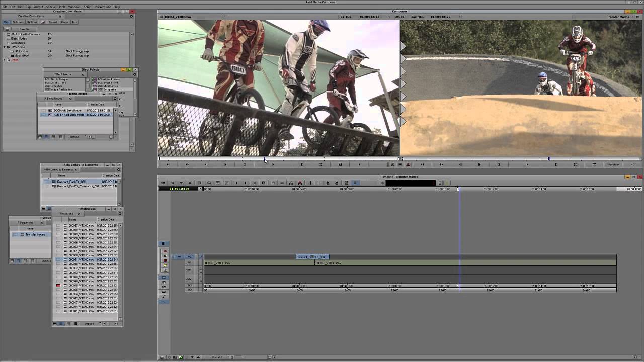Select clip 000945_VTXHD.mov with red label
This screenshot has height=362, width=644.
[x=81, y=285]
